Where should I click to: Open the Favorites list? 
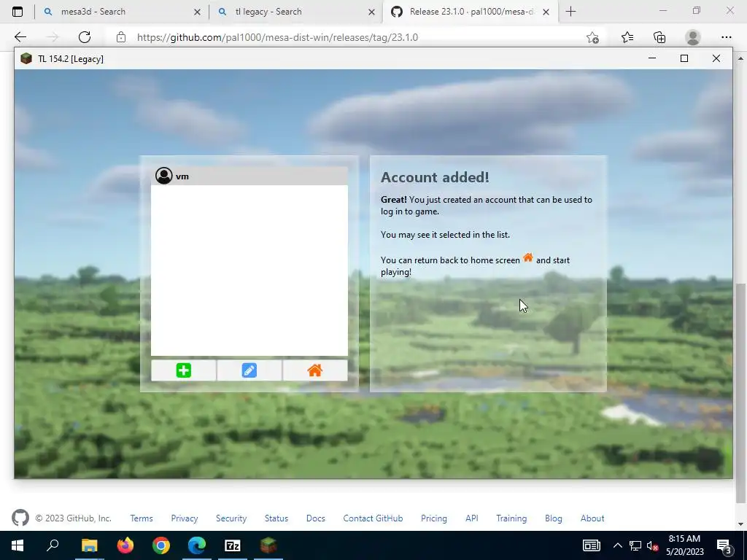pyautogui.click(x=627, y=37)
